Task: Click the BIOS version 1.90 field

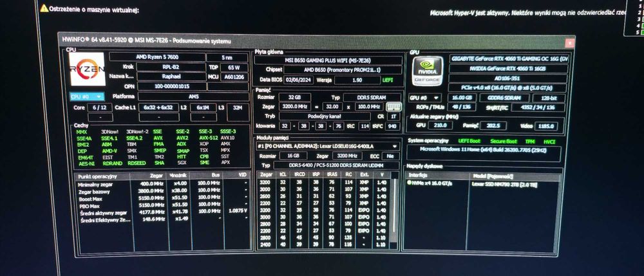Action: tap(357, 80)
